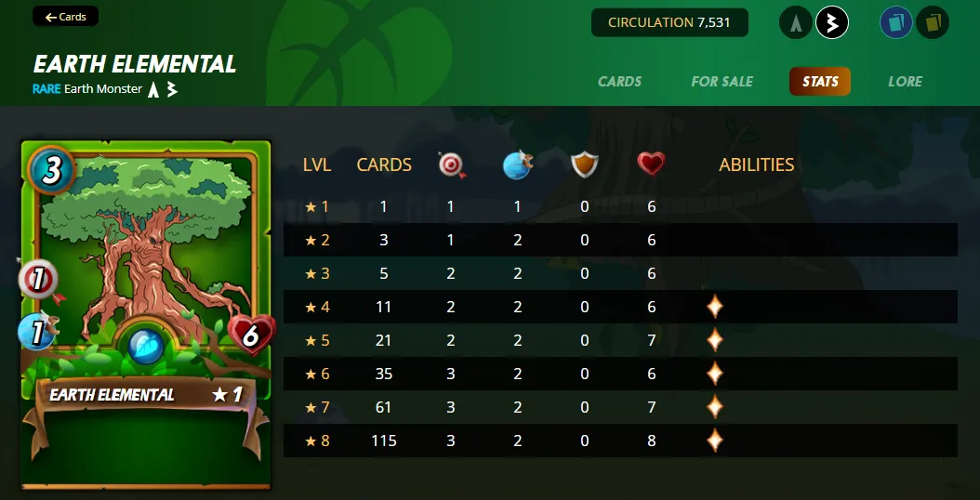This screenshot has height=500, width=980.
Task: Click the Earth Elemental card image
Action: click(146, 314)
